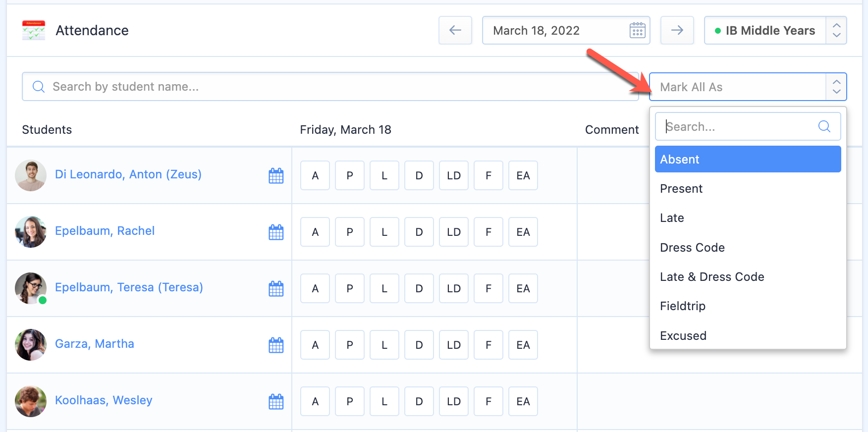
Task: Mark Martha Garza as Late (L)
Action: pos(384,345)
